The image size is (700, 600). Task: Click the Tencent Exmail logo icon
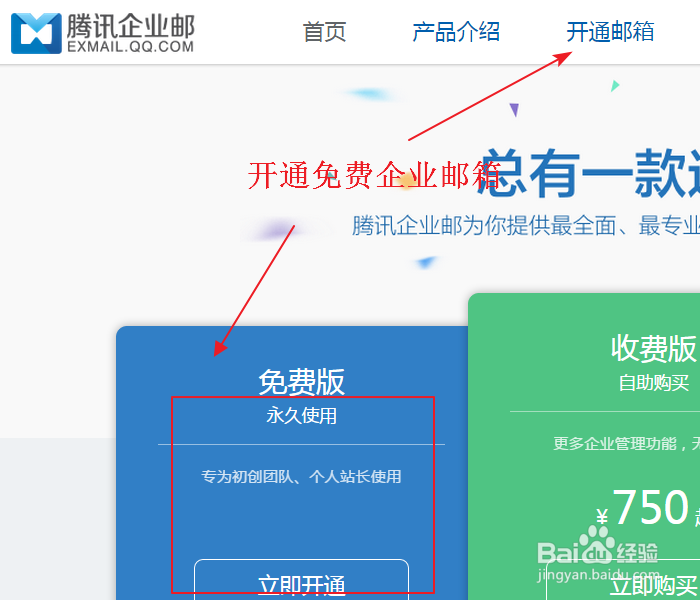[x=36, y=33]
